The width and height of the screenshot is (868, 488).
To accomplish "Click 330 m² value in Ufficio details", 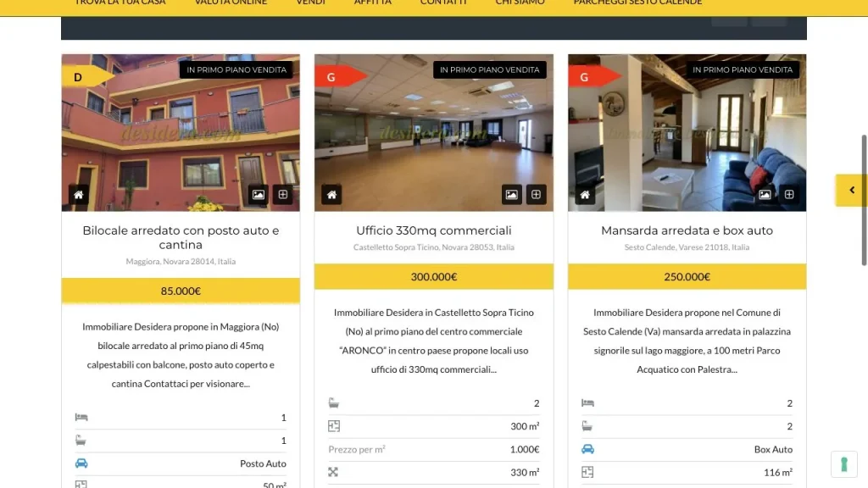I will (525, 472).
